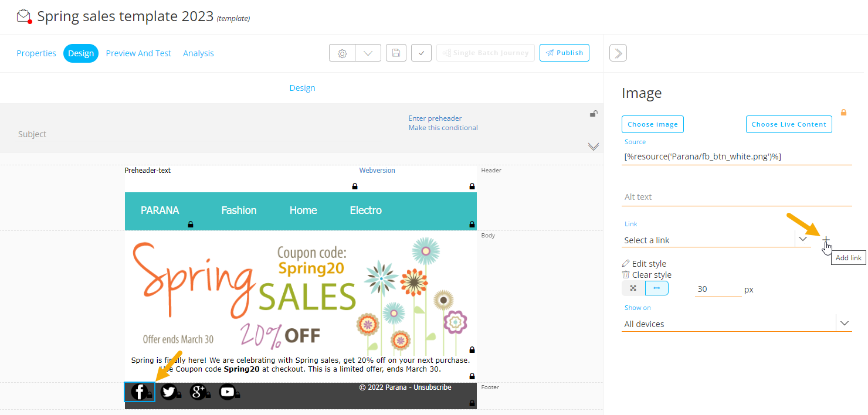Select the Facebook icon in footer
The width and height of the screenshot is (868, 415).
[x=140, y=392]
